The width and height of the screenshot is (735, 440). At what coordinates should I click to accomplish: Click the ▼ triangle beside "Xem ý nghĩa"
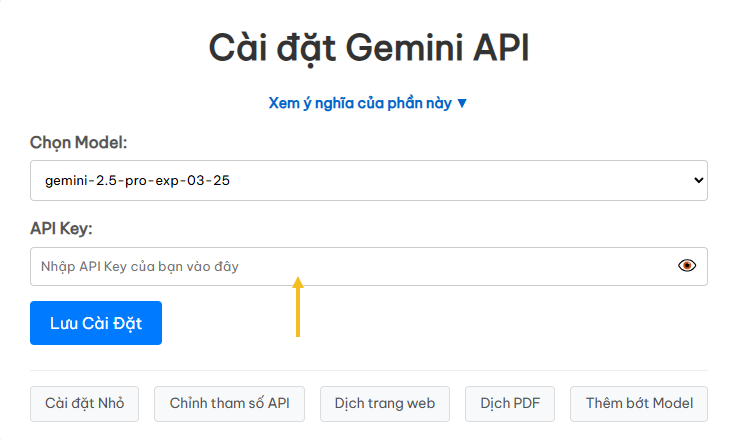(x=462, y=103)
